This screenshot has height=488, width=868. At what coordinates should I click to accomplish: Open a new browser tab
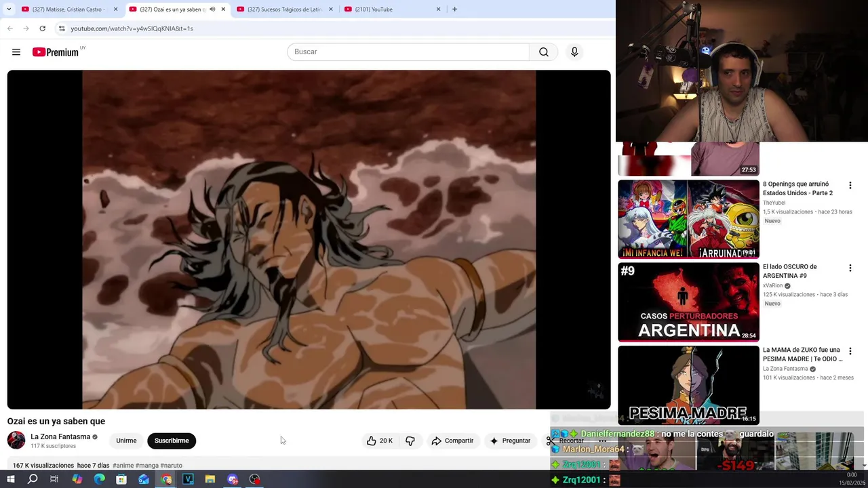click(x=454, y=9)
